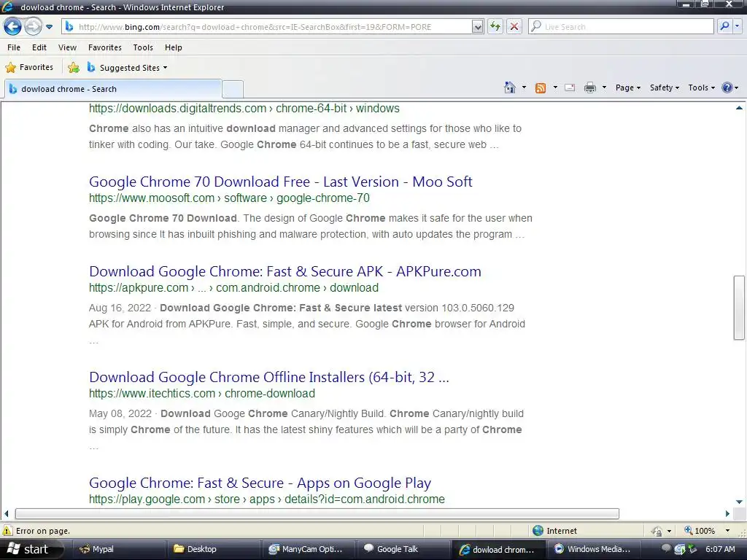Click the speech bubble system tray icon
The image size is (747, 560).
666,548
